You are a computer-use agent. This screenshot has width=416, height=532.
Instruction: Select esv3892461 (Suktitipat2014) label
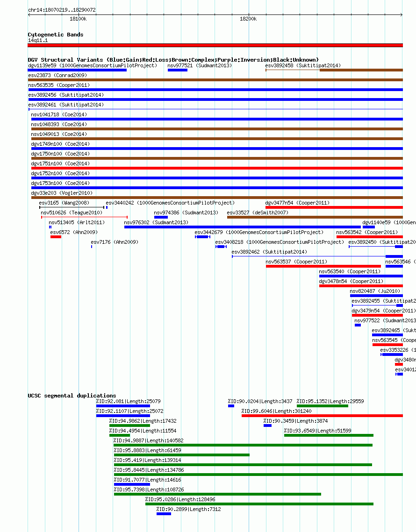tap(66, 105)
